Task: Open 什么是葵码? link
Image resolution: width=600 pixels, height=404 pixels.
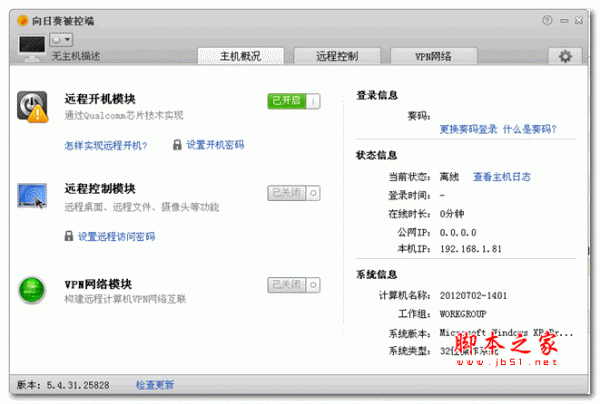Action: point(530,129)
